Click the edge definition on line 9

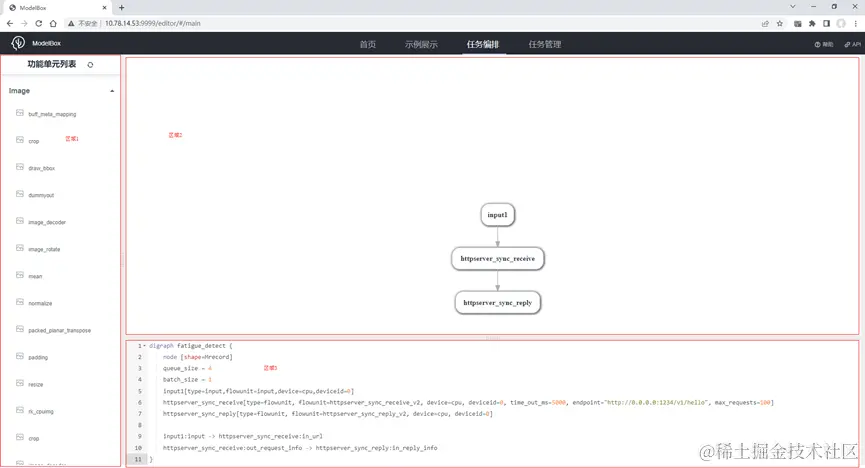coord(243,436)
